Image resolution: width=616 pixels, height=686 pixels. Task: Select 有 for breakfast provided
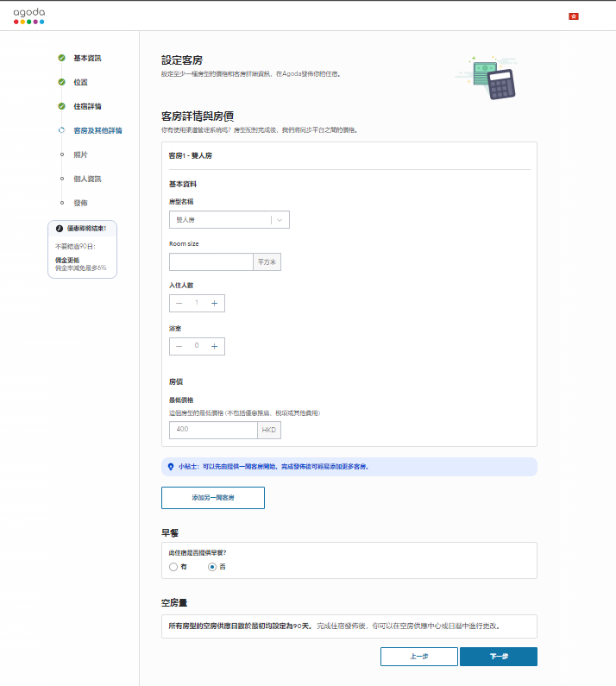click(173, 567)
